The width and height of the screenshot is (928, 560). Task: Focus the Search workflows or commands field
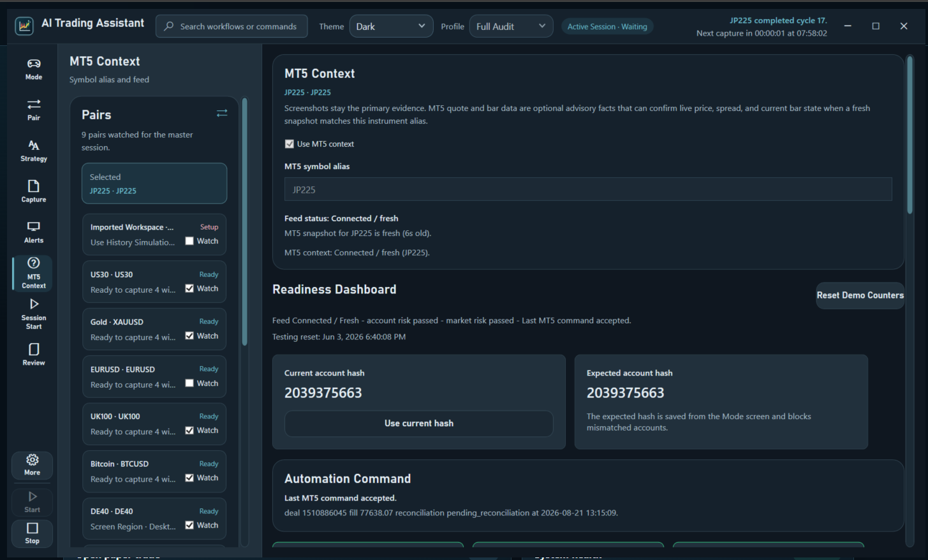click(232, 26)
